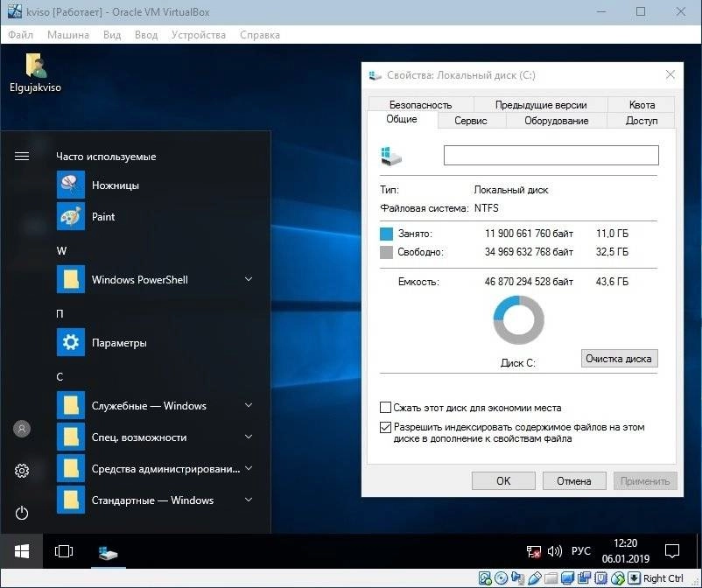This screenshot has height=588, width=702.
Task: Click the VirtualBox hard disk activity indicator
Action: [x=485, y=578]
